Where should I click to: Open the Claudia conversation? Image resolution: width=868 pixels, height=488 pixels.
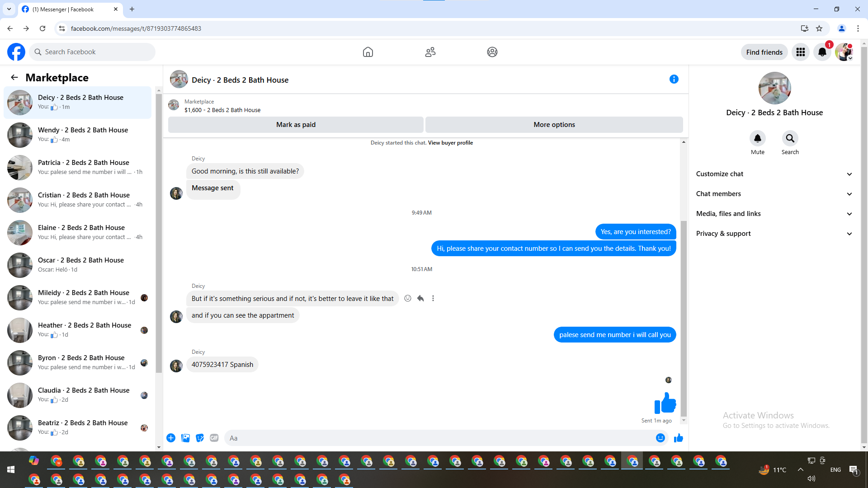pos(78,395)
